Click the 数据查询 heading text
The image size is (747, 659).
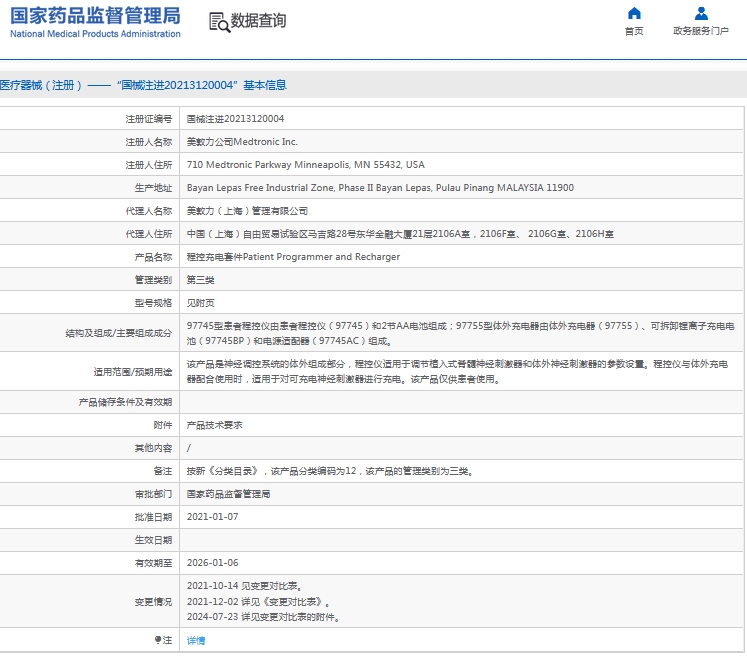tap(259, 20)
